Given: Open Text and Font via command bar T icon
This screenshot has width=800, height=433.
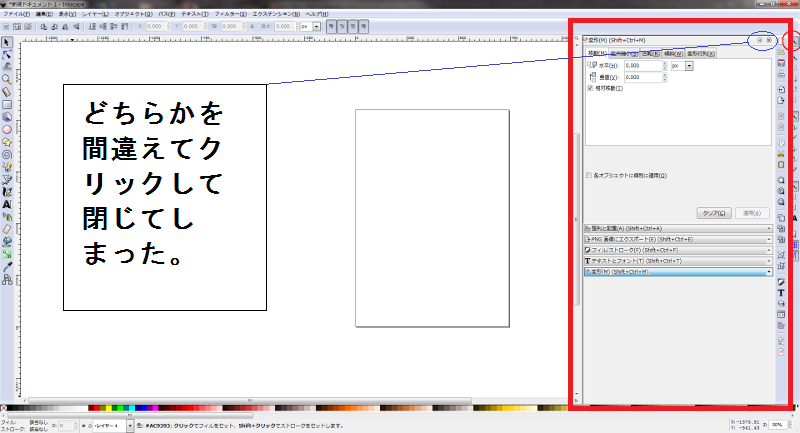Looking at the screenshot, I should [781, 293].
